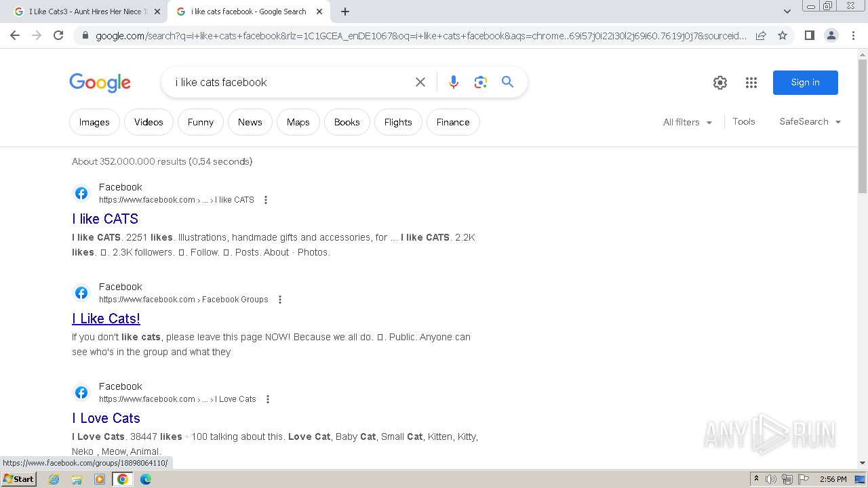The image size is (868, 488).
Task: Click the forward navigation arrow
Action: (37, 35)
